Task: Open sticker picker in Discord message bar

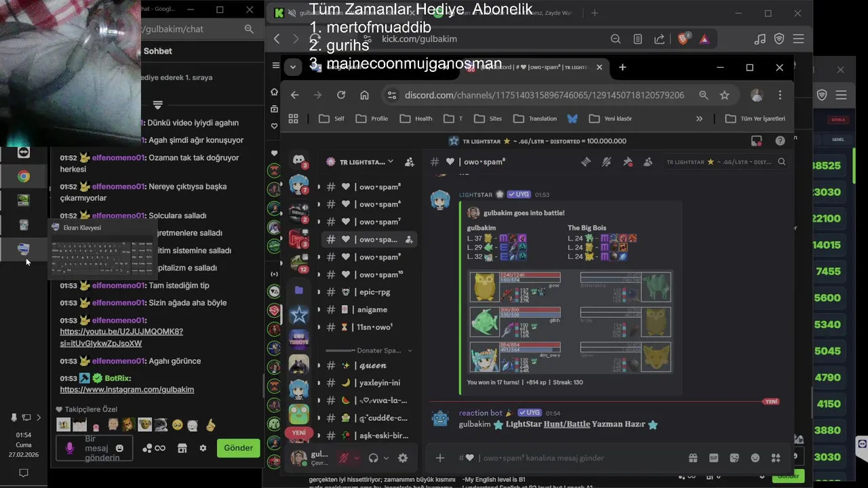Action: coord(734,458)
